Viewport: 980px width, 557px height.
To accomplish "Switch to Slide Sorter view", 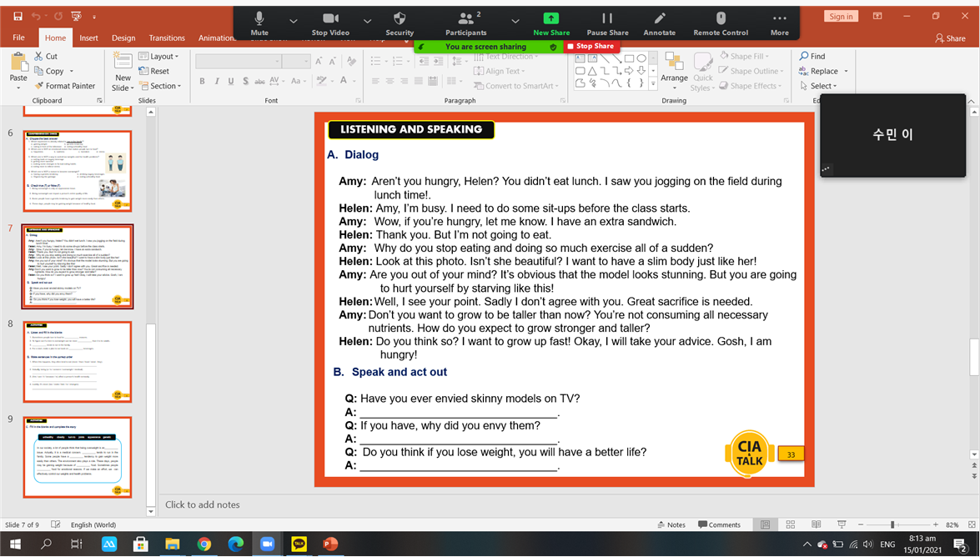I will [x=791, y=525].
